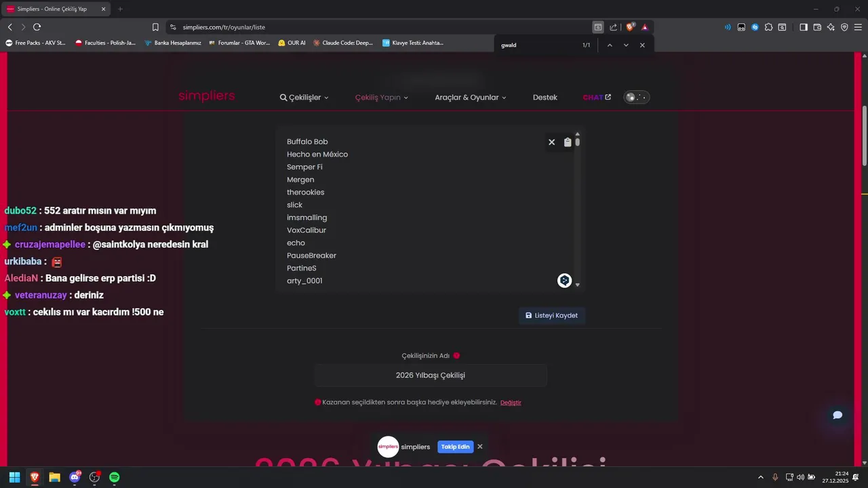Click the Brave Rewards triangle icon
The width and height of the screenshot is (868, 488).
(x=644, y=27)
